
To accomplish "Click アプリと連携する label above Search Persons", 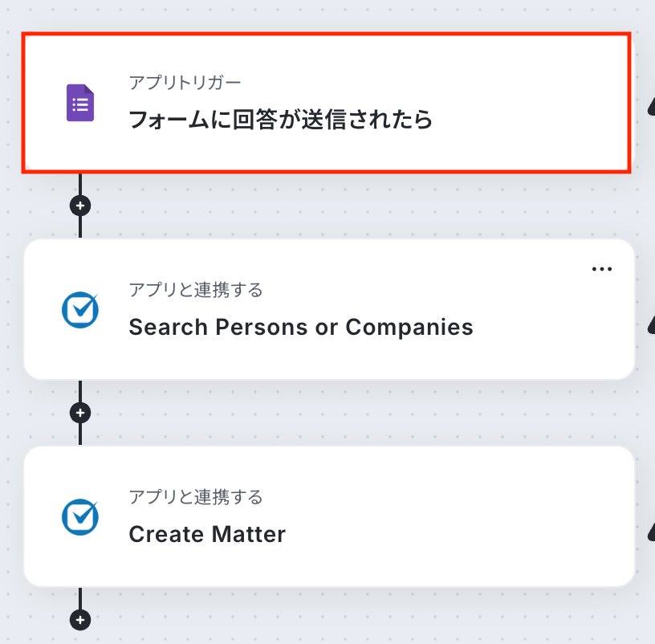I will 195,290.
